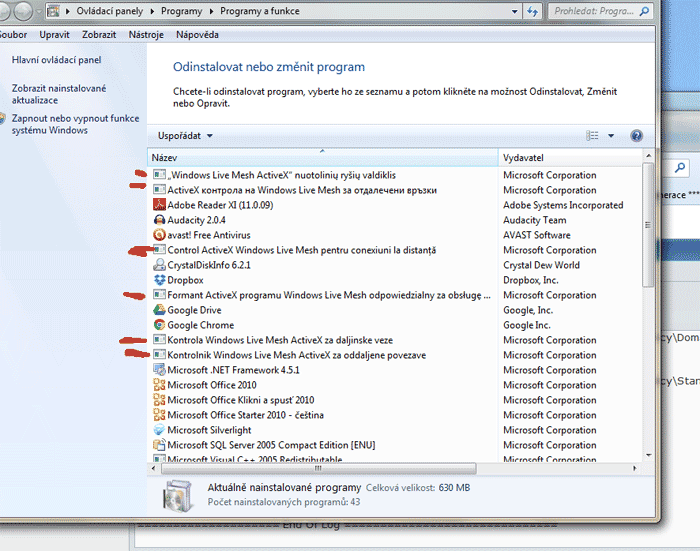Viewport: 700px width, 551px height.
Task: Open Hlavní ovládací panel link
Action: coord(57,60)
